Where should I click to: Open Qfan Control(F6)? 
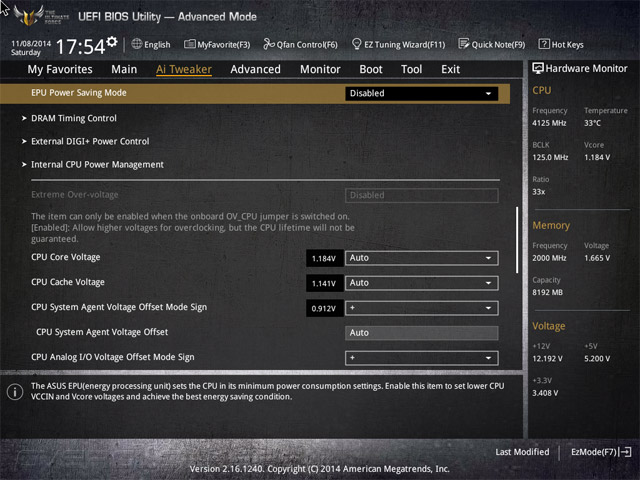tap(300, 44)
